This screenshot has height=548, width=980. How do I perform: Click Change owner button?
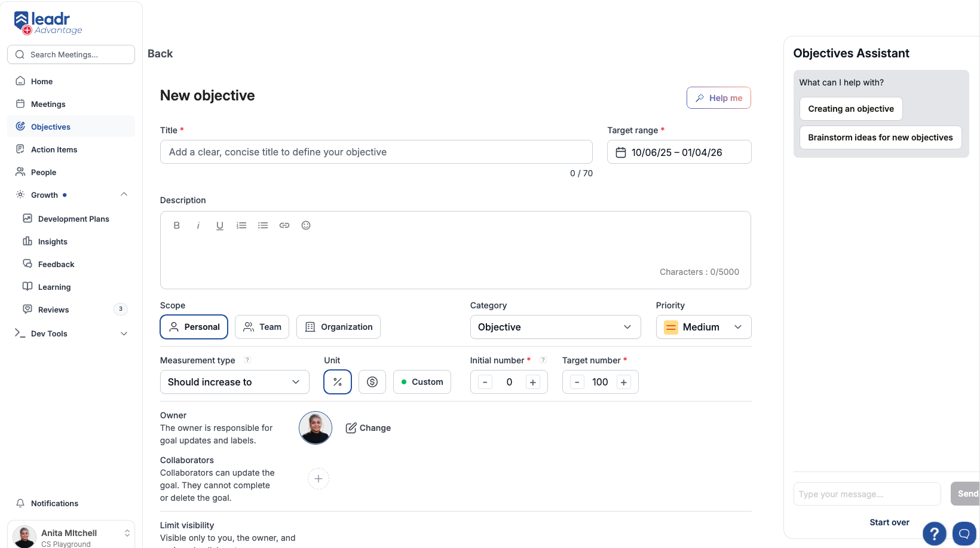point(368,428)
